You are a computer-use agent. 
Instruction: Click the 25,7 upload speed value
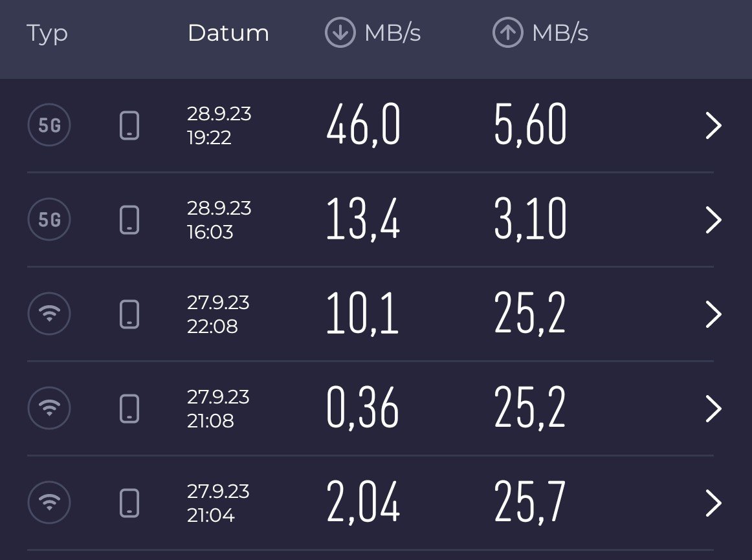(x=530, y=503)
